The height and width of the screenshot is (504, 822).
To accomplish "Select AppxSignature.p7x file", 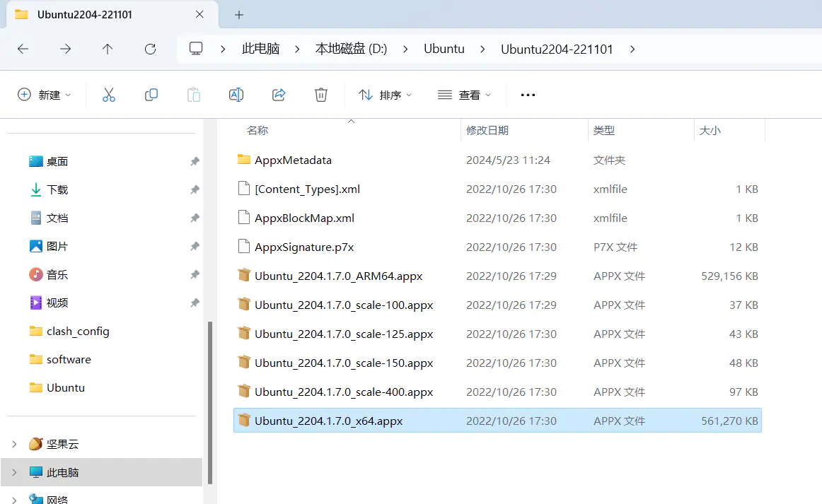I will [497, 247].
